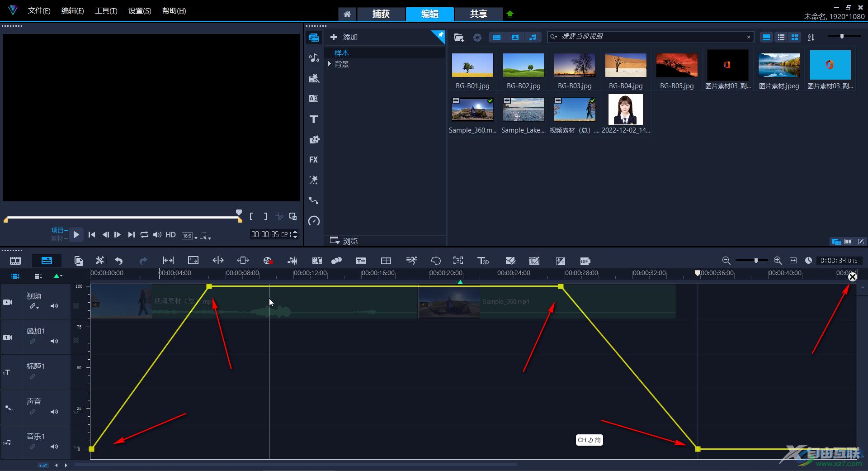Open the FX filter library

(314, 160)
